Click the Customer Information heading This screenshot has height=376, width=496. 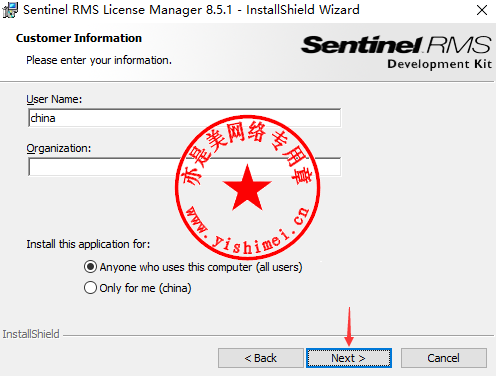coord(79,38)
